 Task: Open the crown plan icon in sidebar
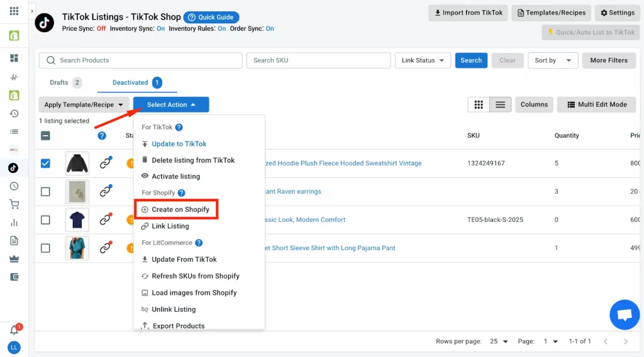(14, 259)
